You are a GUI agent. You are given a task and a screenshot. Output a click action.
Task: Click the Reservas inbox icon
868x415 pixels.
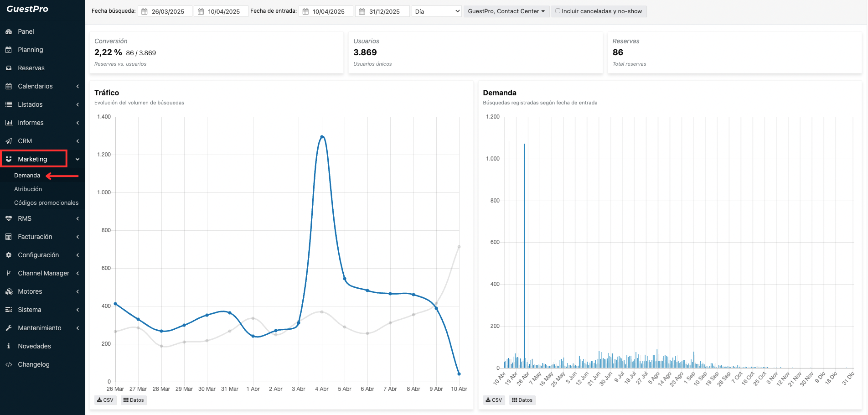point(9,68)
